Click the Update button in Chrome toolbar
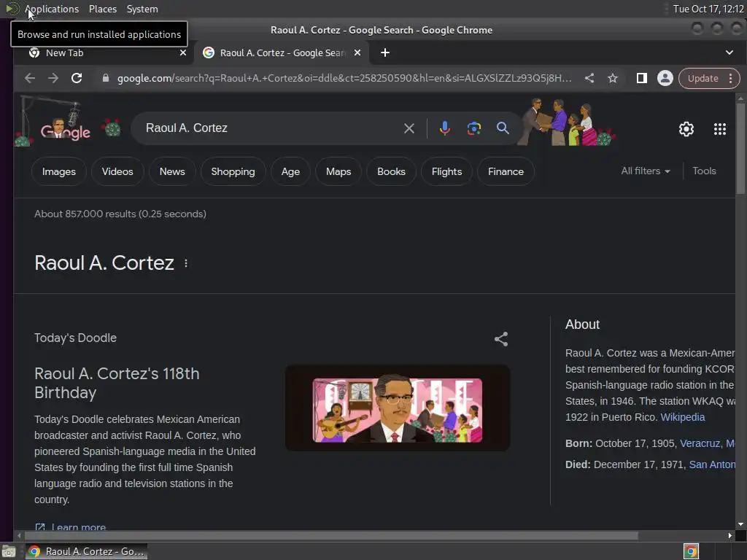This screenshot has width=747, height=560. 703,79
